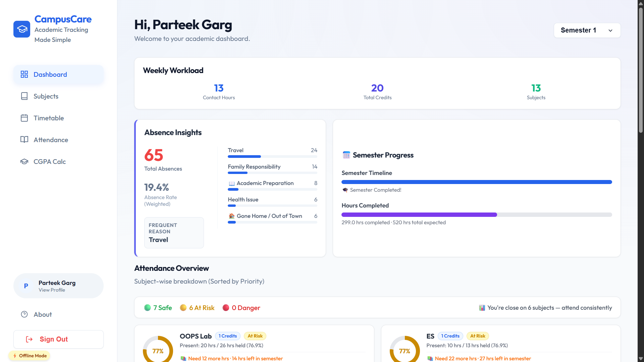644x362 pixels.
Task: Click the OOPS Lab At Risk badge
Action: pos(255,336)
